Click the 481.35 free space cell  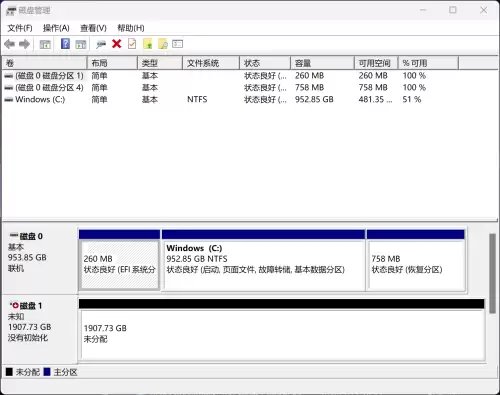coord(375,100)
